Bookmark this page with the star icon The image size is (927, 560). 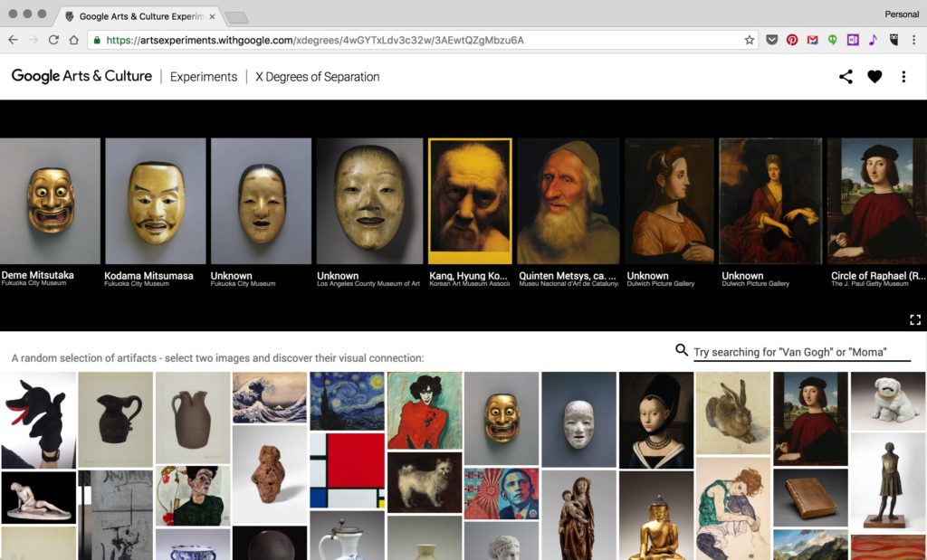point(749,40)
